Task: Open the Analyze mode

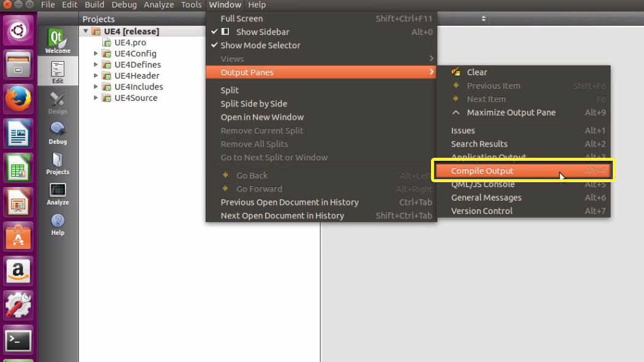Action: [58, 194]
